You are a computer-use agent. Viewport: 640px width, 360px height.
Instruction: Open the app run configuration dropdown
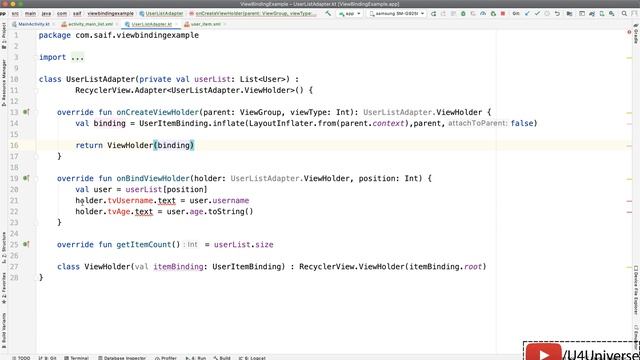click(349, 13)
